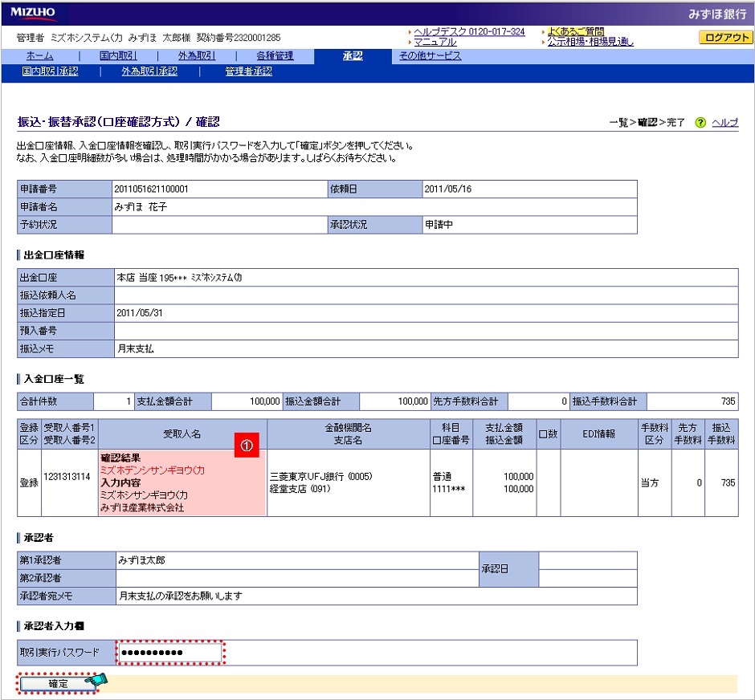The height and width of the screenshot is (700, 755).
Task: Open ヘルプデスク 0120-017-324 link
Action: pos(469,32)
